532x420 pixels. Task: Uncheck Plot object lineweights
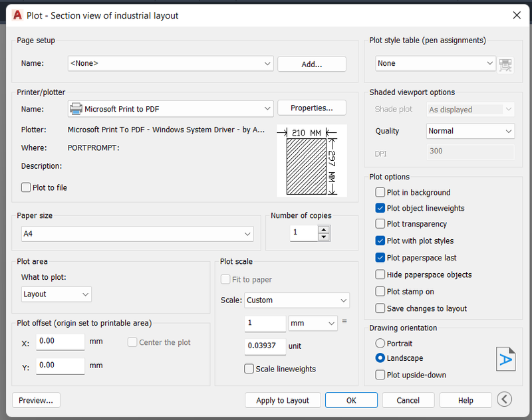click(x=380, y=208)
